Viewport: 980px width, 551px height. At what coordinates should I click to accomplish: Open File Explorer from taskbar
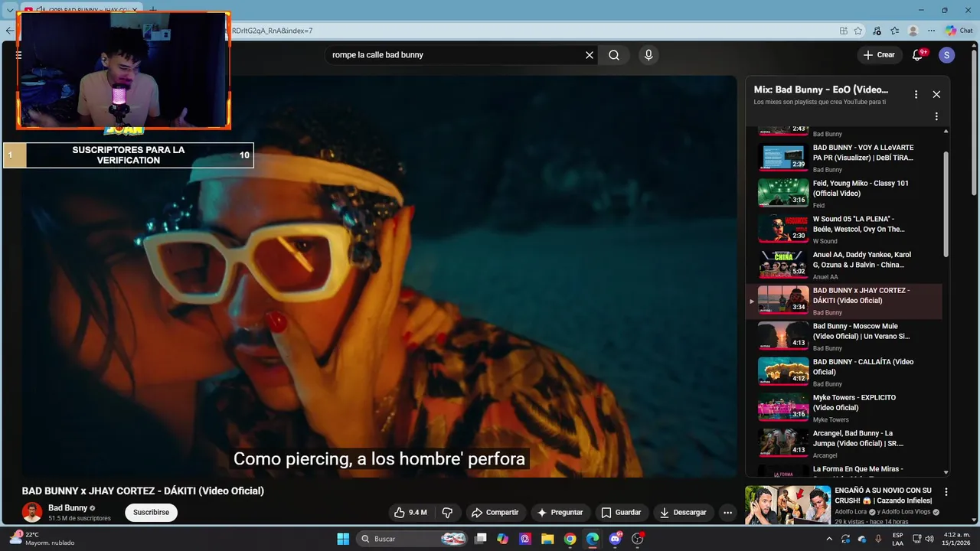pyautogui.click(x=547, y=539)
